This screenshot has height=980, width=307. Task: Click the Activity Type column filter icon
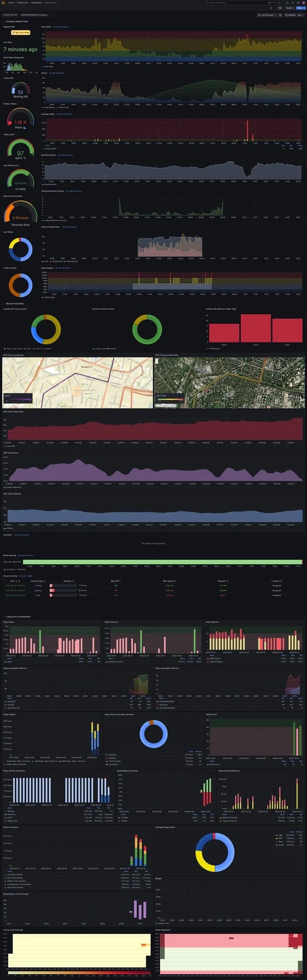point(46,581)
